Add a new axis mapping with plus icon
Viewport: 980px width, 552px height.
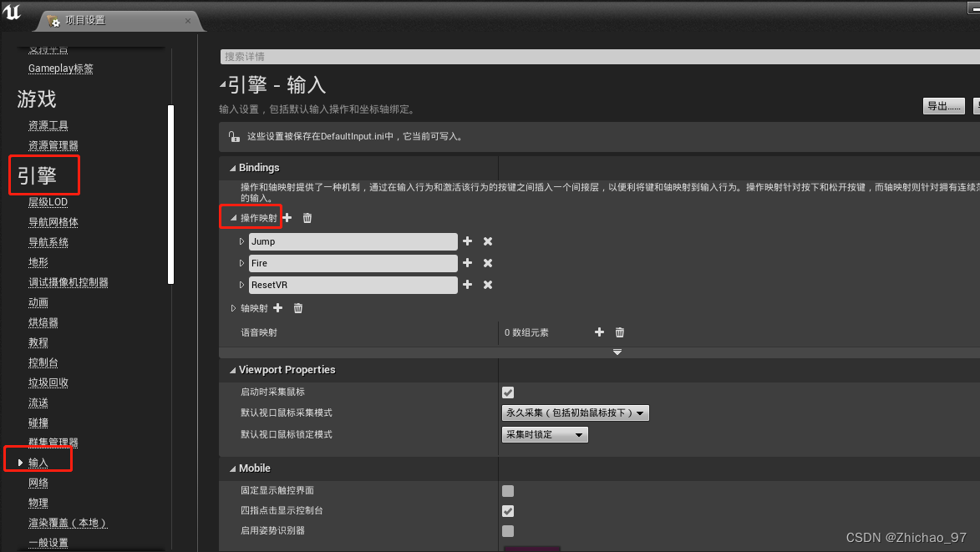[278, 308]
